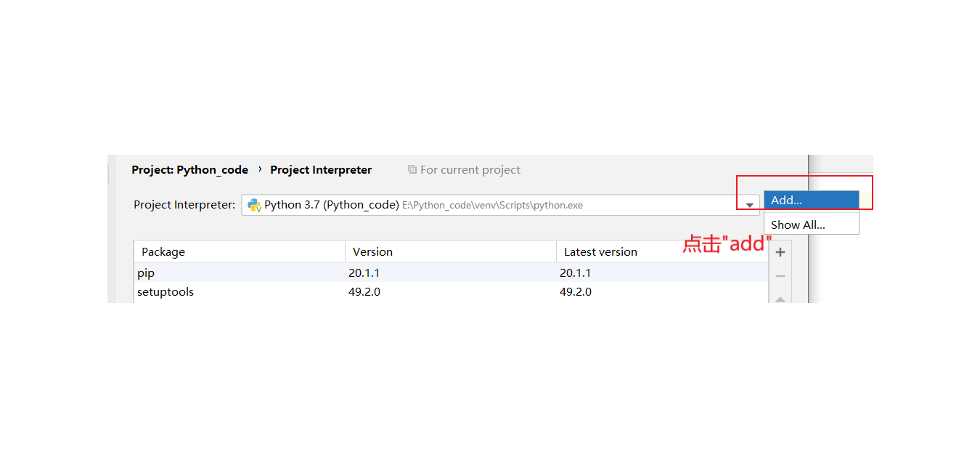This screenshot has width=980, height=457.
Task: Go to Project: Python_code breadcrumb
Action: [x=189, y=169]
